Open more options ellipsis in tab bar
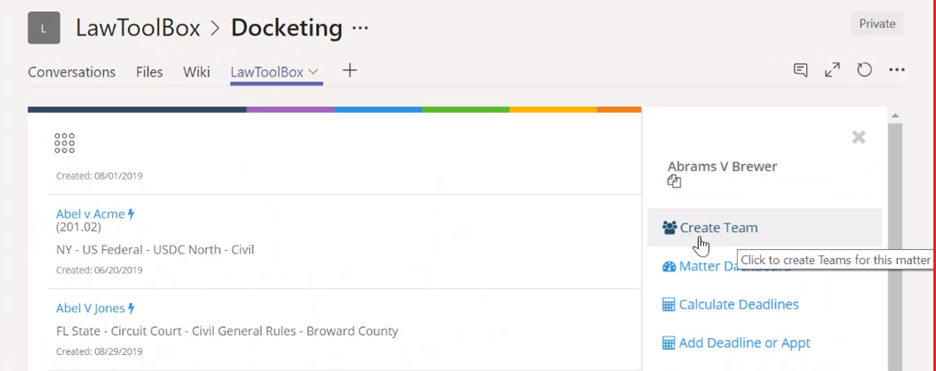936x371 pixels. coord(897,70)
